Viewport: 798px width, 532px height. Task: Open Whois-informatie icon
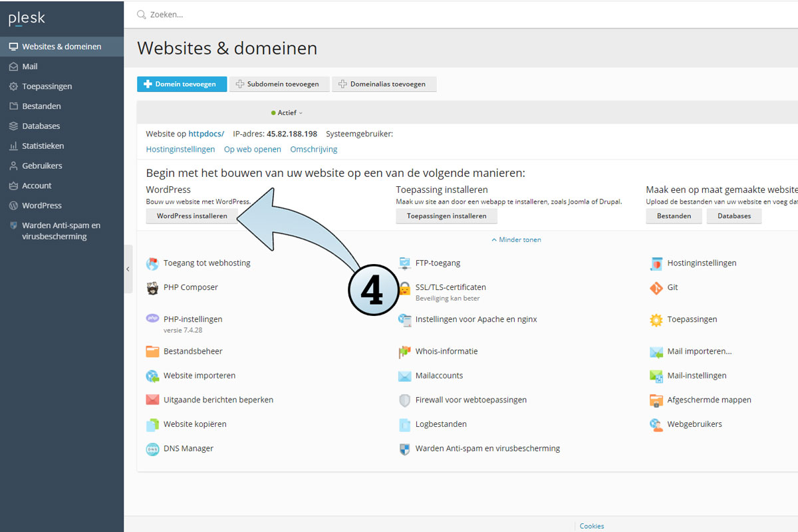tap(404, 351)
